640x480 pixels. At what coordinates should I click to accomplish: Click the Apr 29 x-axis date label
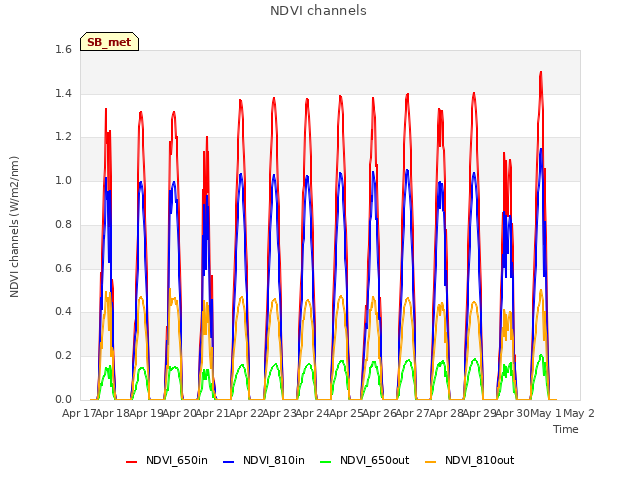479,413
